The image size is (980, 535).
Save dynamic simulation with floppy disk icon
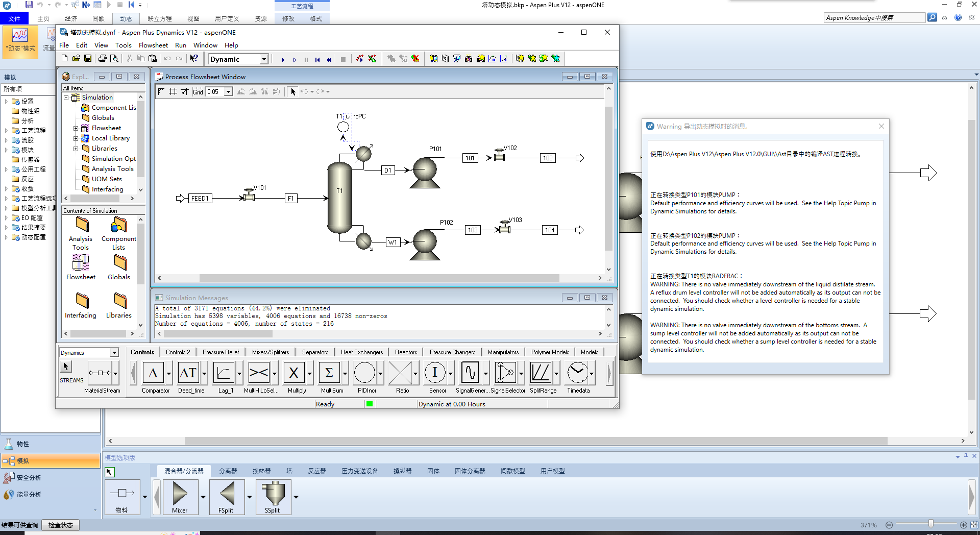pos(88,59)
